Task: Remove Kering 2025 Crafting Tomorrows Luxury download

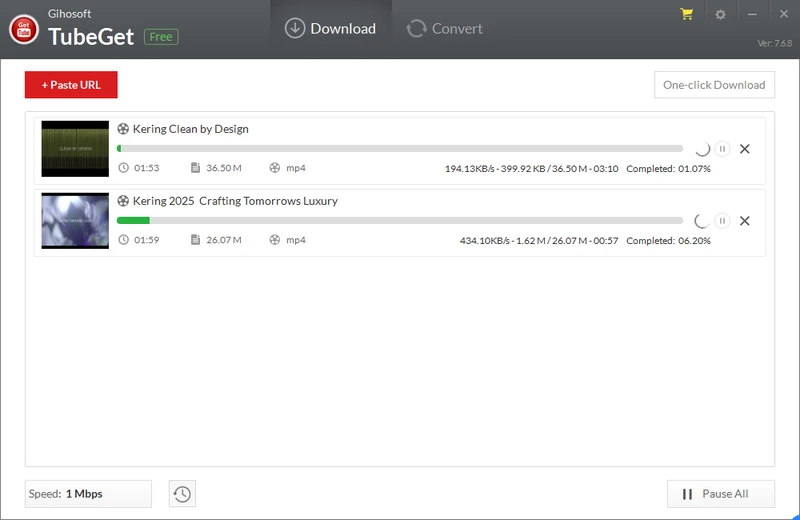Action: tap(744, 220)
